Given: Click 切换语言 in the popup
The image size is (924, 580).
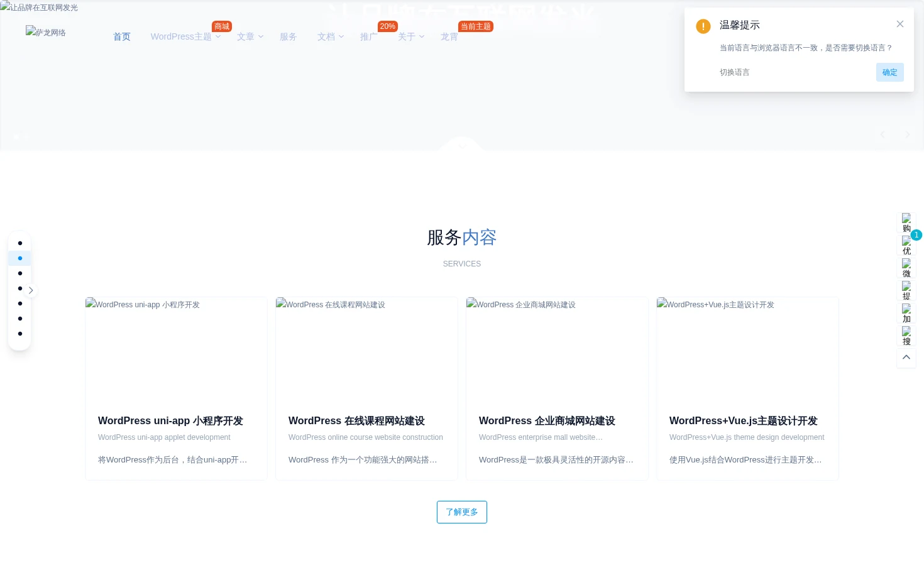Looking at the screenshot, I should 734,72.
